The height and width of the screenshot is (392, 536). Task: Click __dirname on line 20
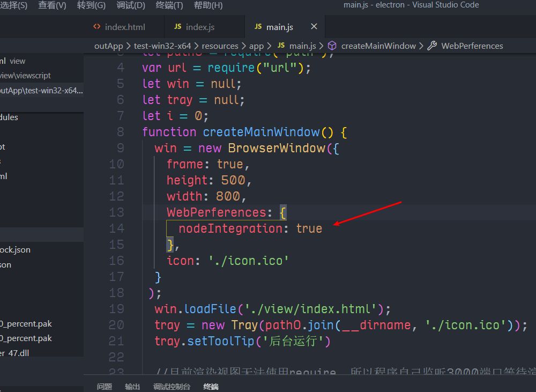tap(376, 324)
